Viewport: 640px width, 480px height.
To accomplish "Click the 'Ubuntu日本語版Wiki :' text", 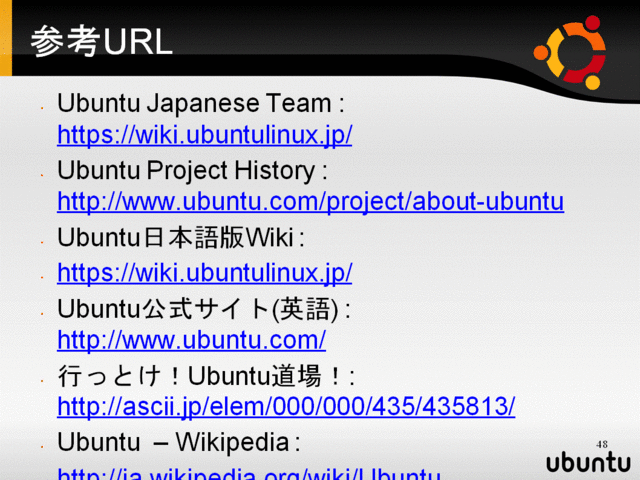I will click(181, 238).
